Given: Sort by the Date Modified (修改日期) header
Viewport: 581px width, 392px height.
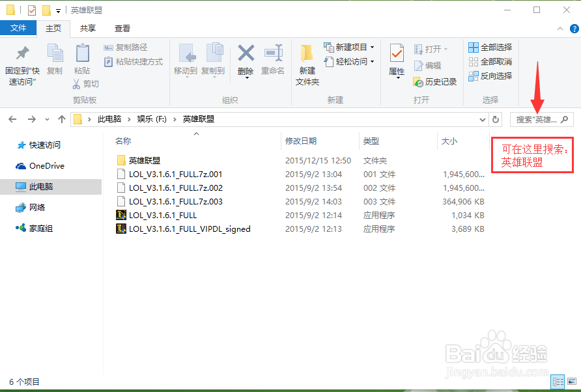Looking at the screenshot, I should click(301, 141).
